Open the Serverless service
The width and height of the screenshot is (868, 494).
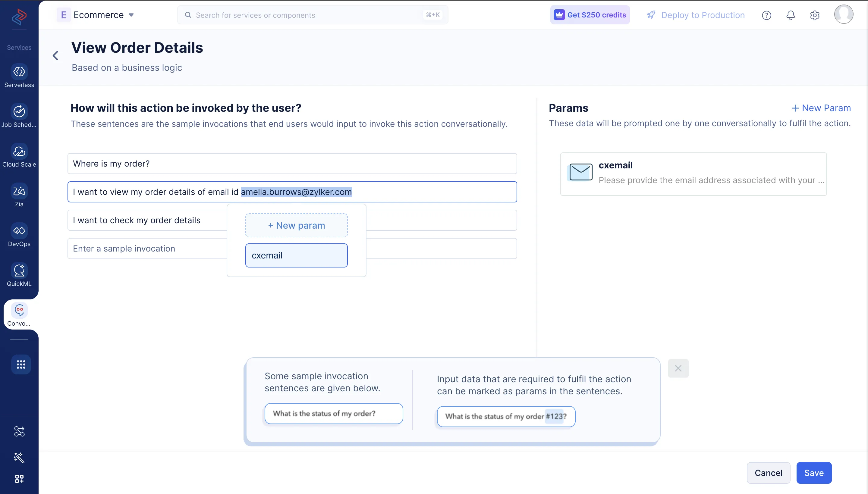pos(19,76)
